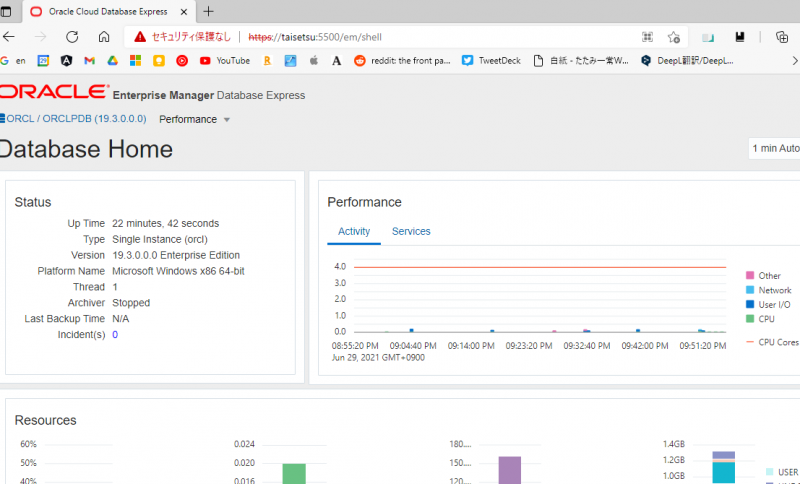Screen dimensions: 800x484
Task: Click the address bar URL
Action: coord(315,37)
